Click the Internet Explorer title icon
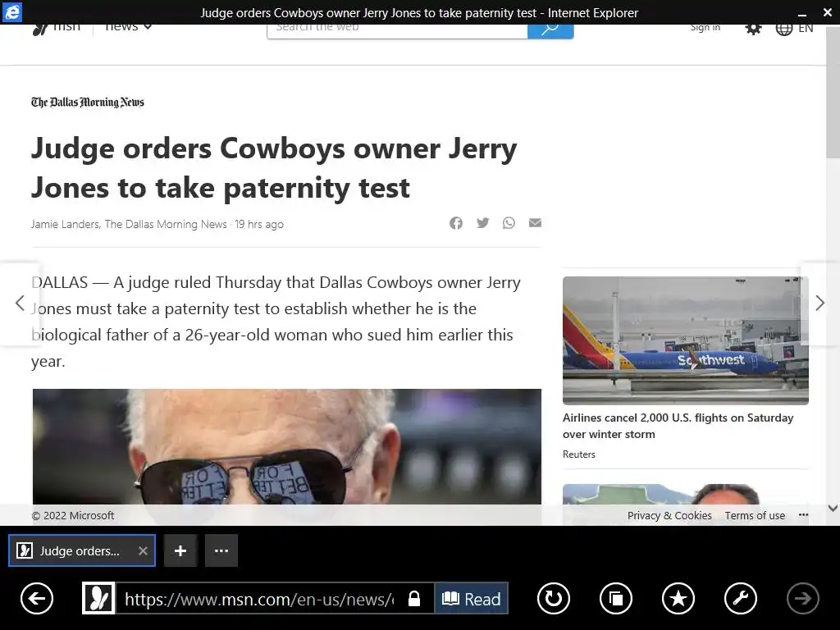This screenshot has height=630, width=840. coord(11,12)
